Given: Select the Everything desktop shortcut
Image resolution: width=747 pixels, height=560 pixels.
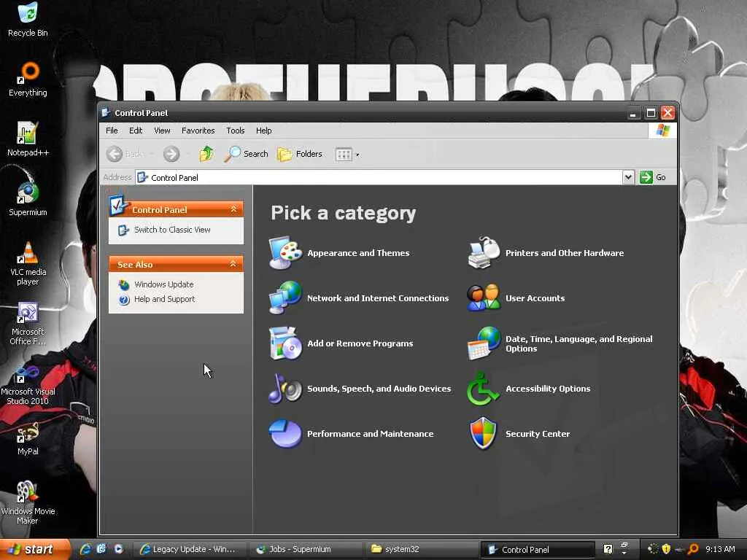Looking at the screenshot, I should click(28, 79).
